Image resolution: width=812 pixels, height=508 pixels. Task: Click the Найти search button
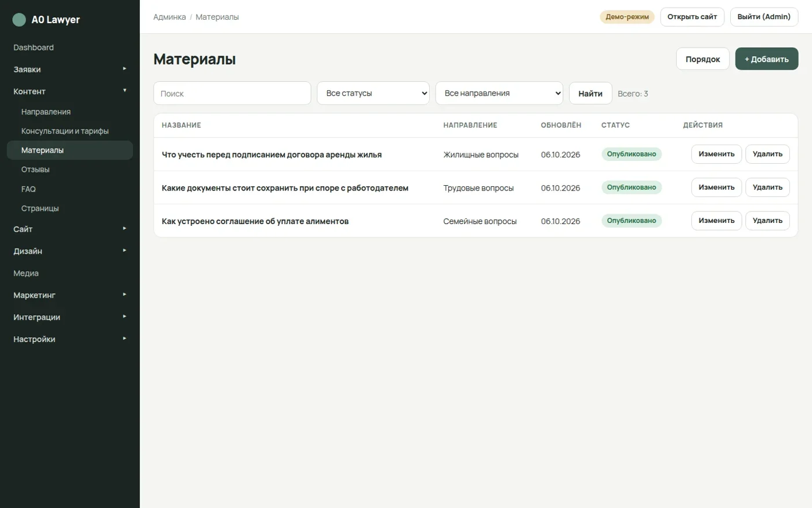[590, 93]
